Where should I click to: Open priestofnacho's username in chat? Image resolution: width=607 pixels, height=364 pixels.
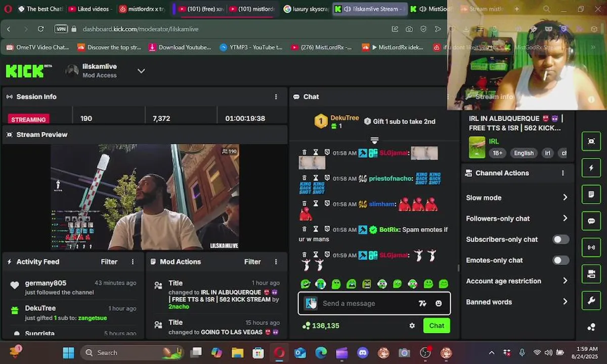[391, 178]
